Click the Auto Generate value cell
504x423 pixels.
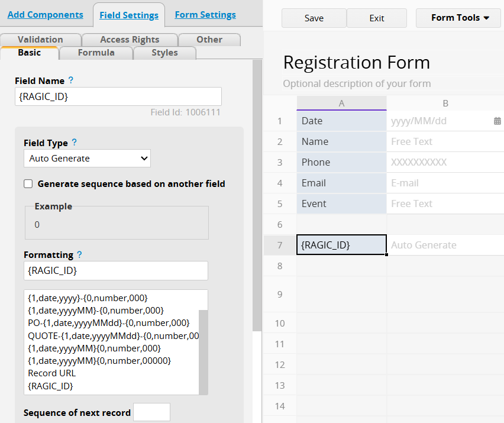coord(445,245)
